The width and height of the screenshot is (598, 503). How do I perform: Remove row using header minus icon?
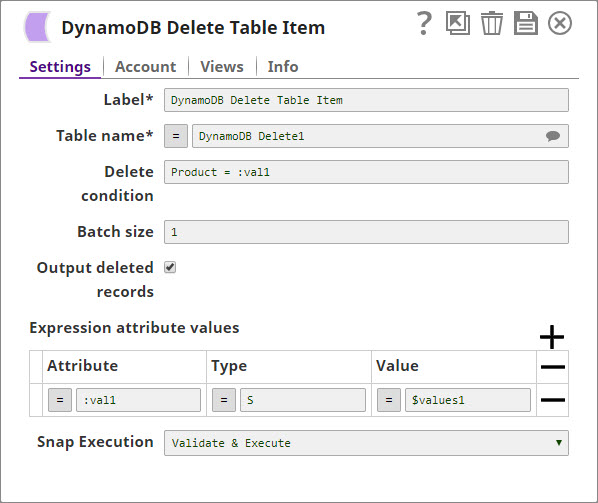click(x=553, y=367)
